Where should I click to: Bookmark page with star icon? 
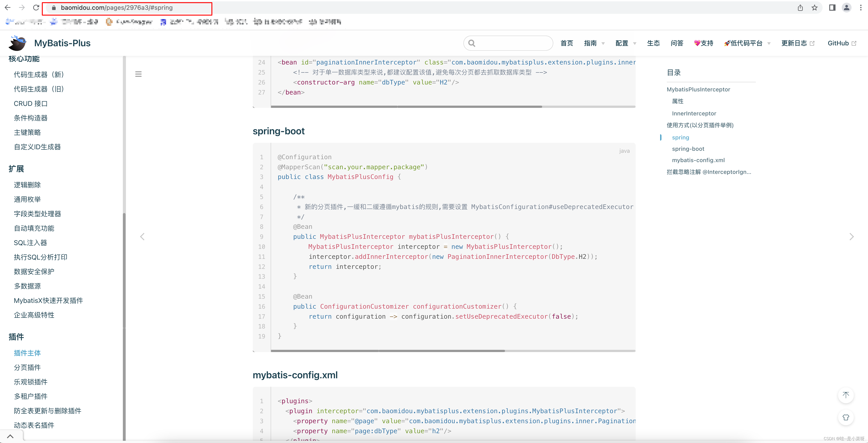pyautogui.click(x=814, y=8)
